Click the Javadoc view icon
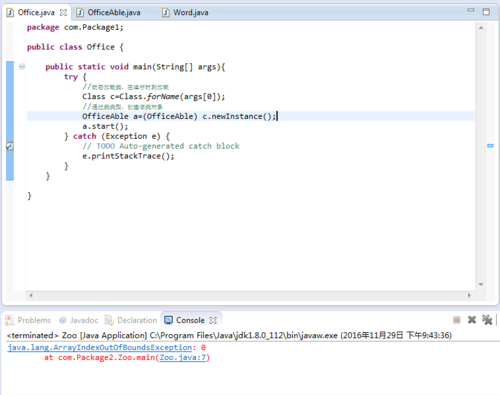The image size is (500, 395). pyautogui.click(x=63, y=320)
